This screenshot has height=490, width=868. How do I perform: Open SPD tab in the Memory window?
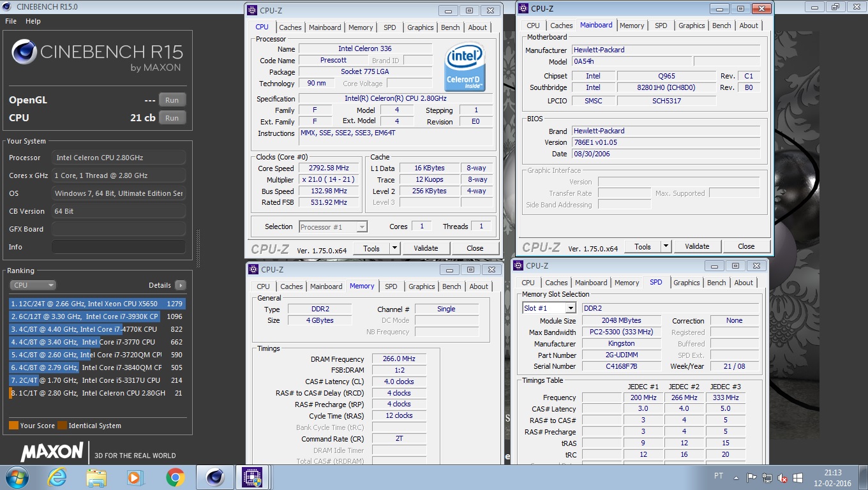391,286
